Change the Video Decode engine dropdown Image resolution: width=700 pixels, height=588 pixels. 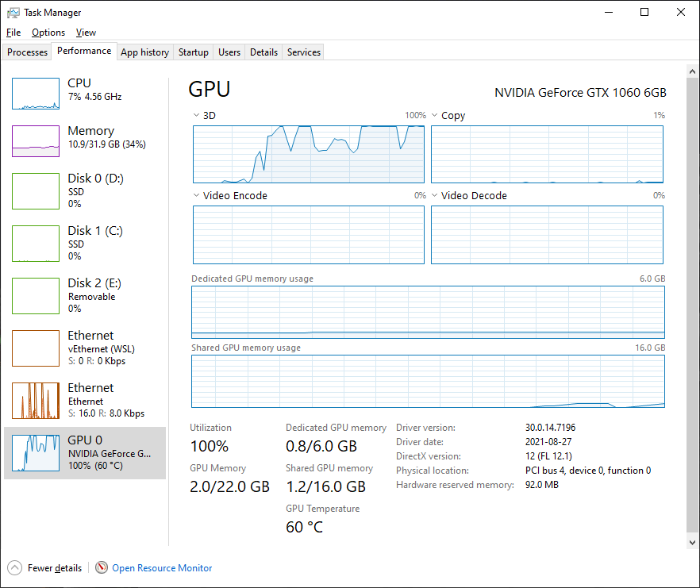435,196
